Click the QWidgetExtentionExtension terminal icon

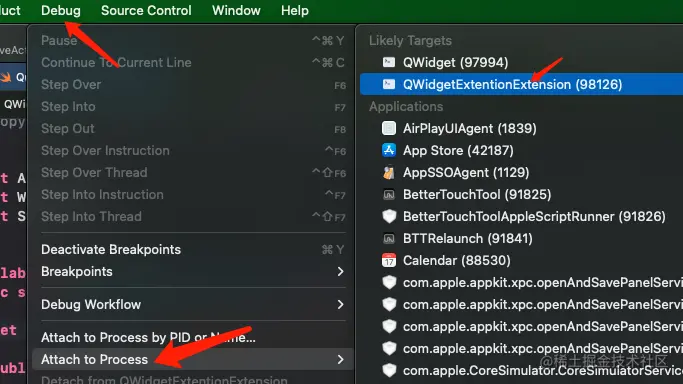(x=389, y=84)
